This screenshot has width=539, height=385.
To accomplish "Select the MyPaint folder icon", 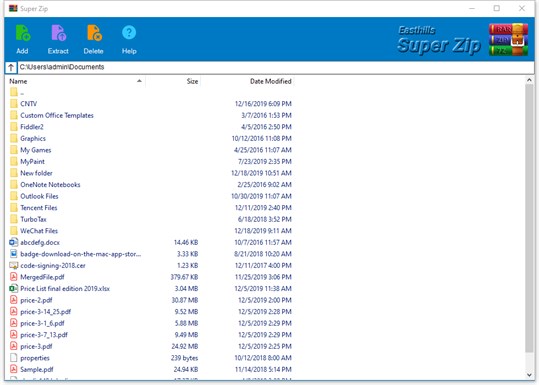I will click(x=14, y=161).
